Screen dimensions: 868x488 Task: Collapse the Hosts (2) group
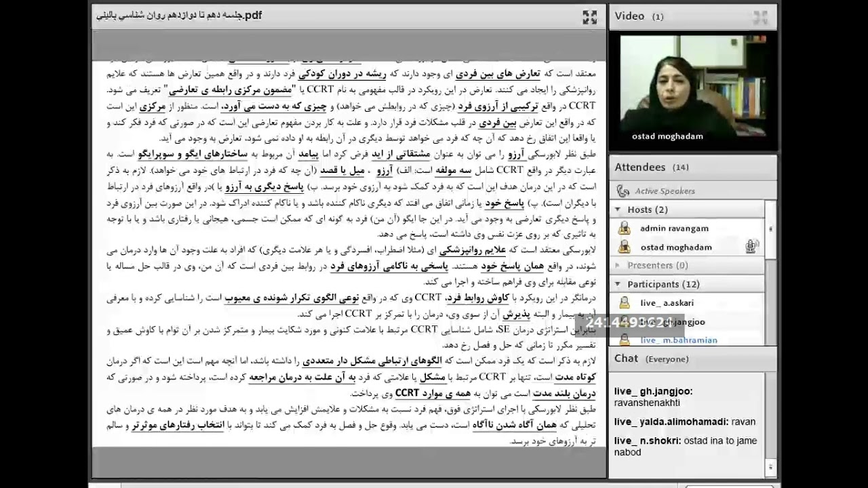[x=618, y=209]
